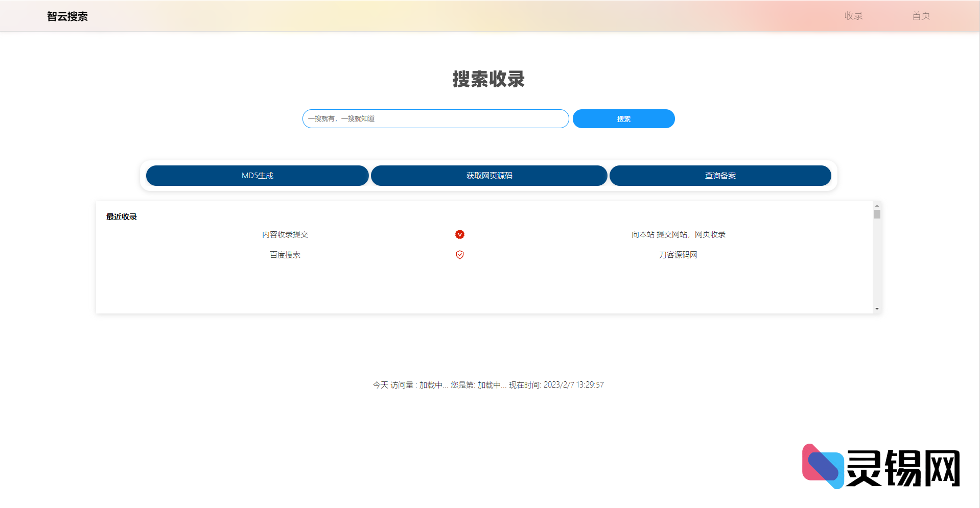Open the 收录 menu item

pos(853,16)
